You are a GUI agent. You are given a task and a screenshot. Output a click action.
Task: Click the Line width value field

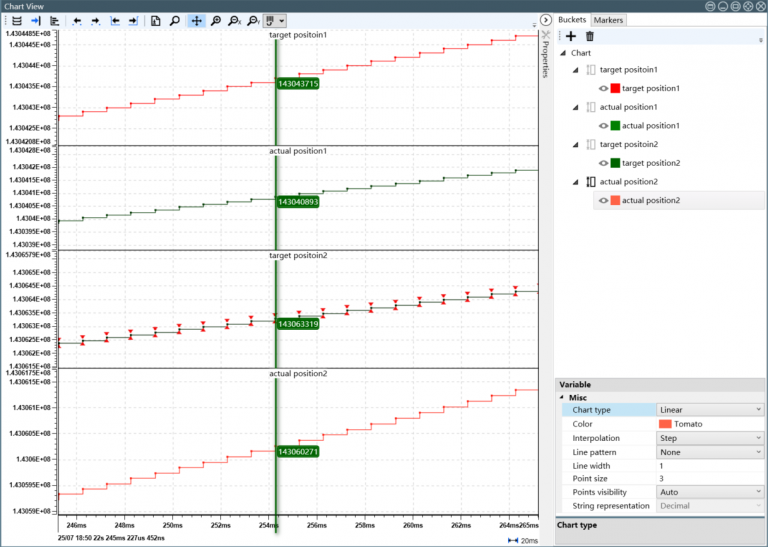(710, 466)
